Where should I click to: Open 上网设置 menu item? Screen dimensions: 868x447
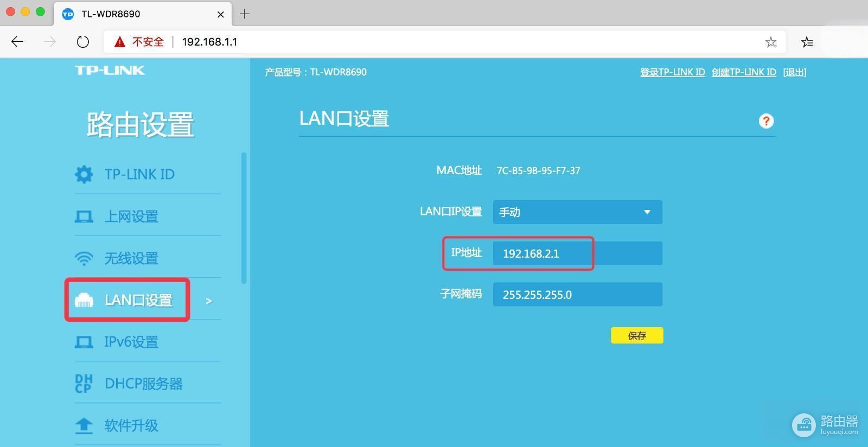[x=131, y=216]
